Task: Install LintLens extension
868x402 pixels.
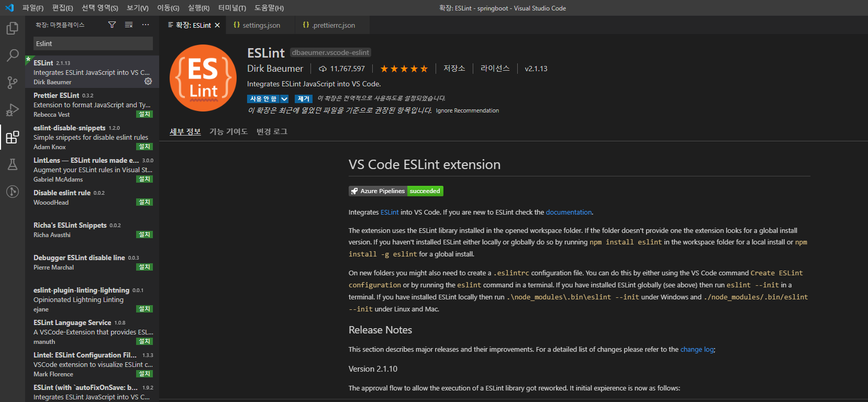Action: [x=144, y=179]
